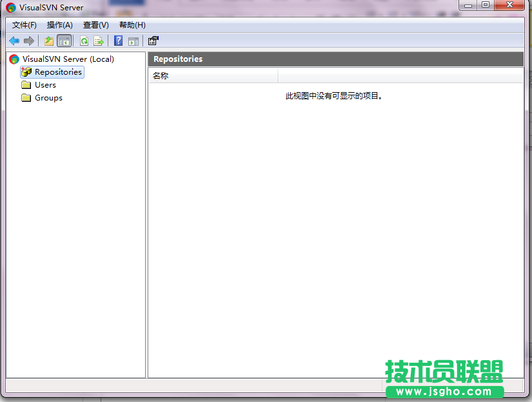Image resolution: width=532 pixels, height=402 pixels.
Task: Select the Repositories icon in the sidebar
Action: (x=26, y=72)
